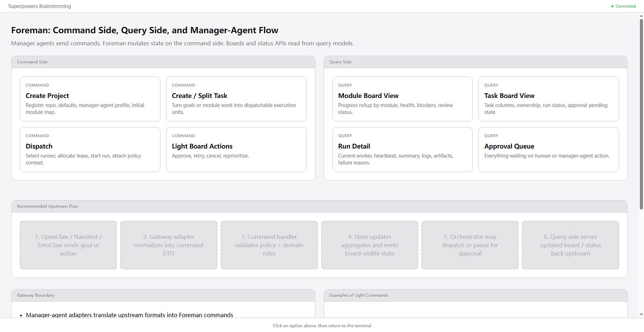The height and width of the screenshot is (332, 644).
Task: Click the Superpowers Brainstorming title
Action: click(40, 7)
